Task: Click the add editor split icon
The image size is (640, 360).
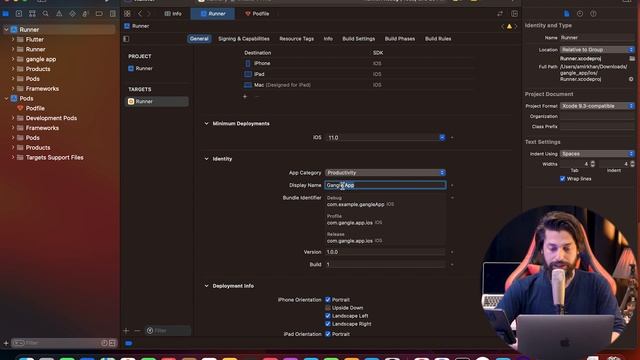Action: tap(514, 13)
